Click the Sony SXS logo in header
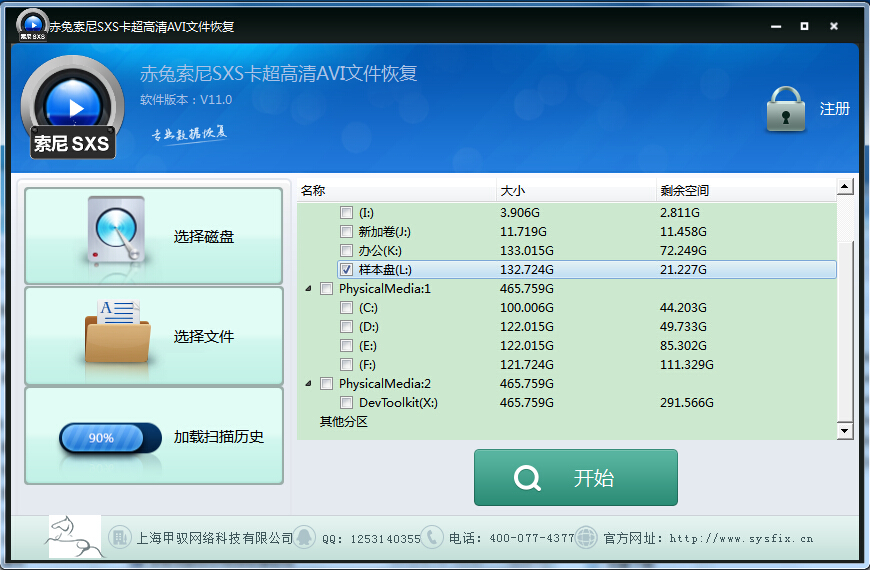 pos(72,107)
